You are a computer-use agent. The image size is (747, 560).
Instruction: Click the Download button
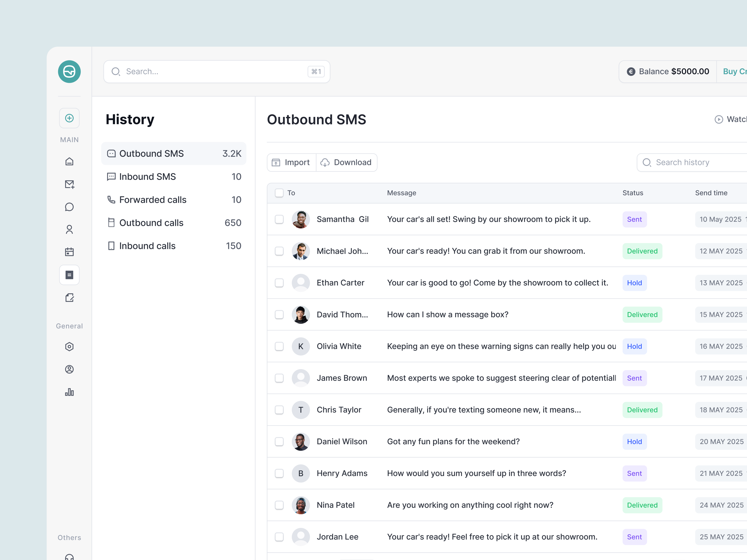coord(346,162)
